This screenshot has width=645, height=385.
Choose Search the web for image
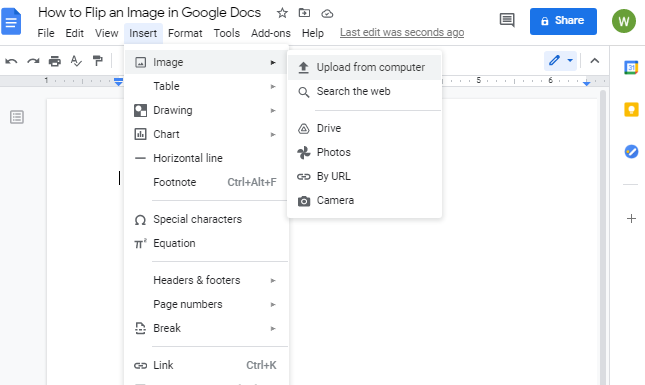point(364,91)
